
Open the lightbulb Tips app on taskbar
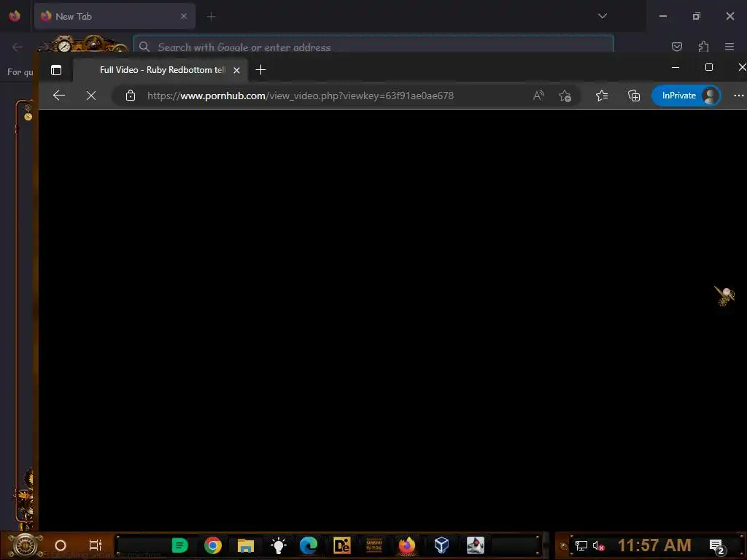click(278, 545)
